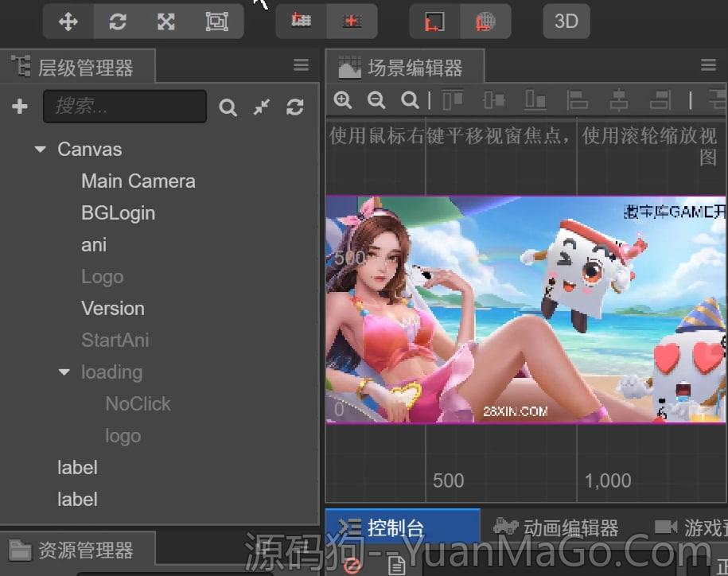Screen dimensions: 728x576
Task: Select the Main Camera node
Action: (x=138, y=181)
